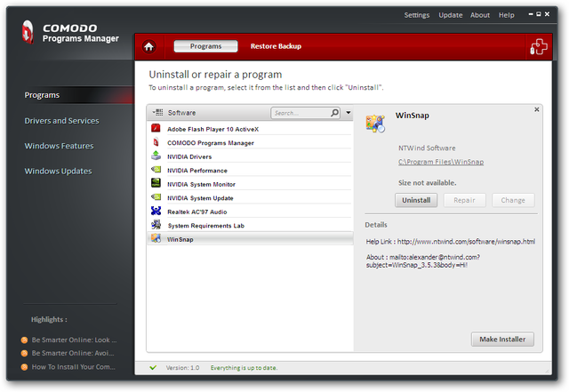Open Windows Features section
The height and width of the screenshot is (392, 569).
click(60, 146)
